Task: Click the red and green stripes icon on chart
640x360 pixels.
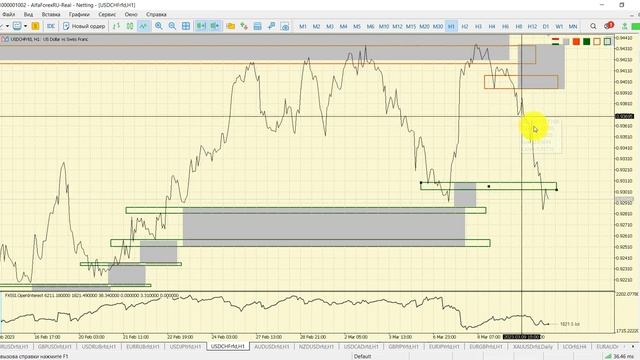Action: pyautogui.click(x=556, y=42)
